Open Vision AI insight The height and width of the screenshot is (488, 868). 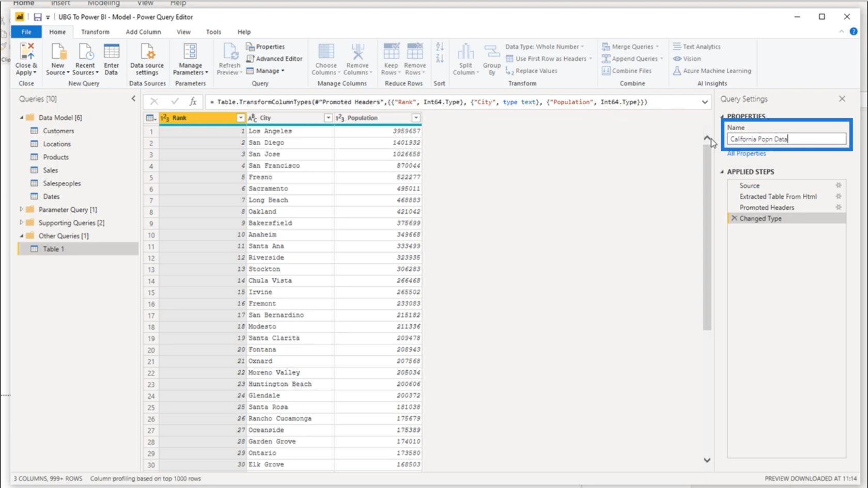click(x=687, y=59)
